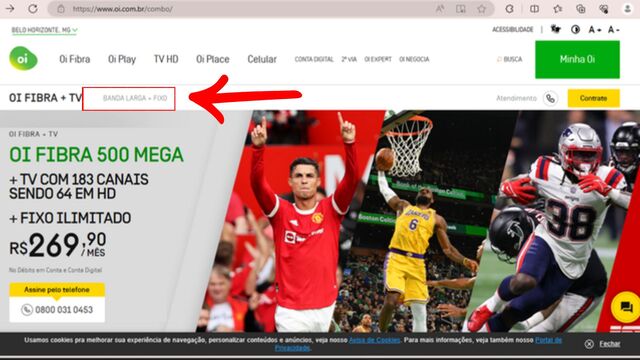
Task: Add page to favorites star icon
Action: (482, 9)
